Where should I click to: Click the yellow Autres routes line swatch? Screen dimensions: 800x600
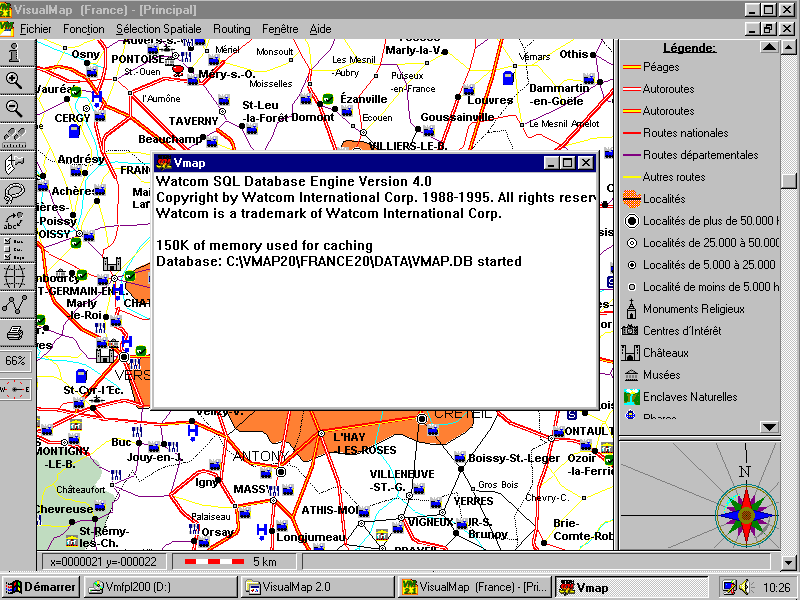632,177
